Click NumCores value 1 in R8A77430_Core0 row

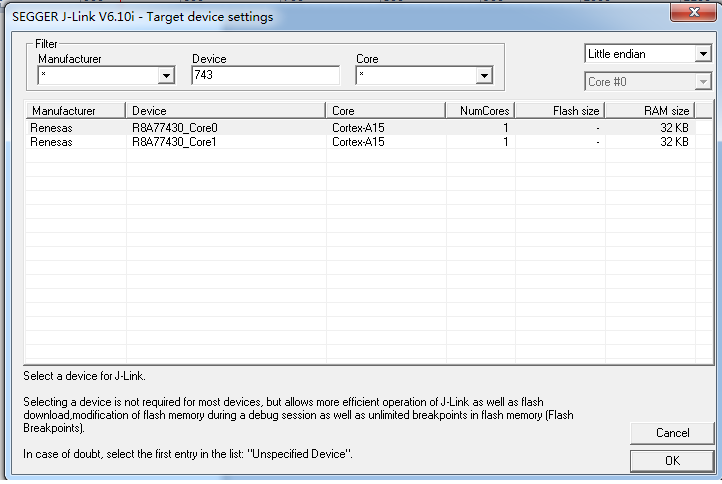506,128
